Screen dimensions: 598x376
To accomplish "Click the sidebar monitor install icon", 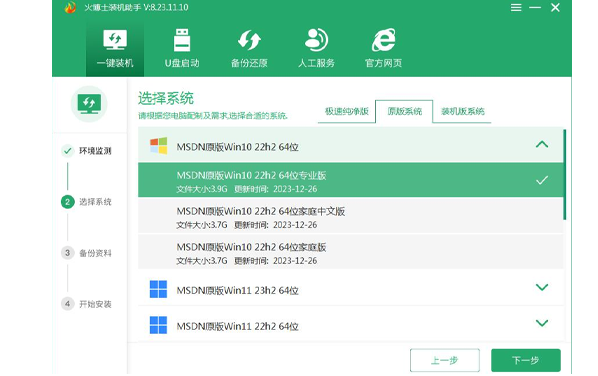I will (x=89, y=104).
